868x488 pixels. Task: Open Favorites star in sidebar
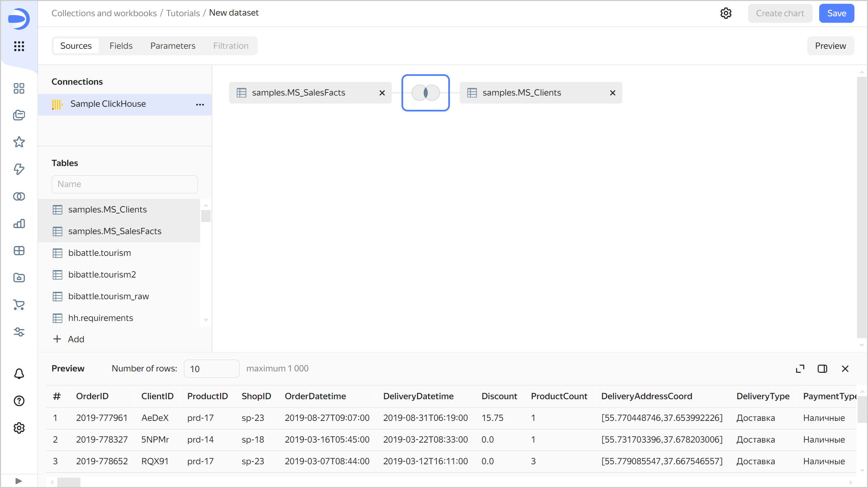tap(19, 142)
